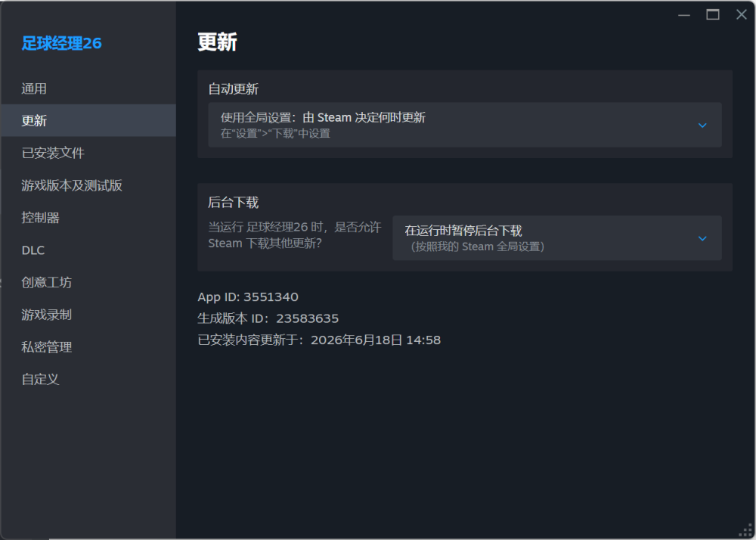The image size is (756, 540).
Task: Click the window resize grip corner
Action: pyautogui.click(x=747, y=531)
